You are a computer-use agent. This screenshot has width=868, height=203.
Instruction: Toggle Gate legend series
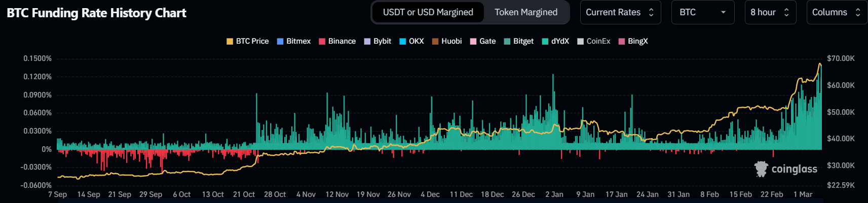click(483, 41)
